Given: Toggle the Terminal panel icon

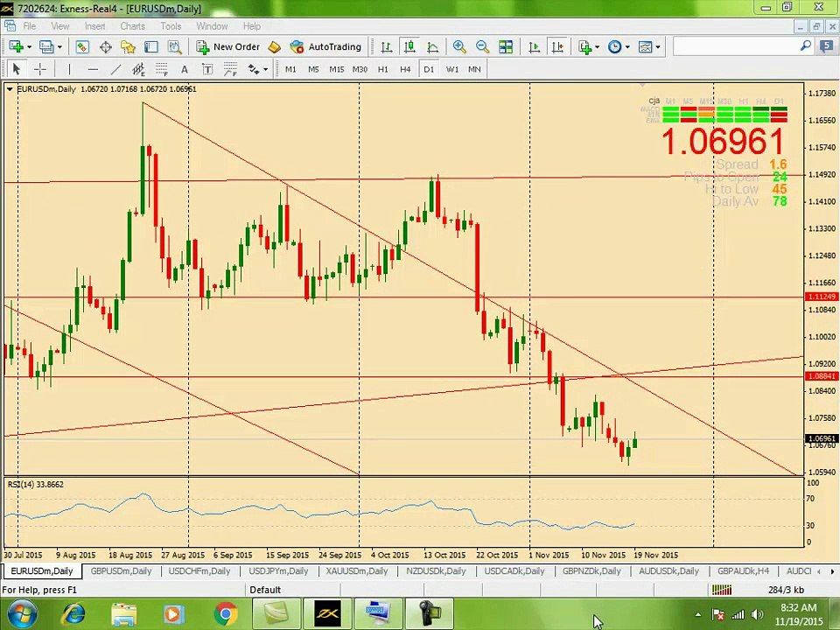Looking at the screenshot, I should tap(151, 47).
